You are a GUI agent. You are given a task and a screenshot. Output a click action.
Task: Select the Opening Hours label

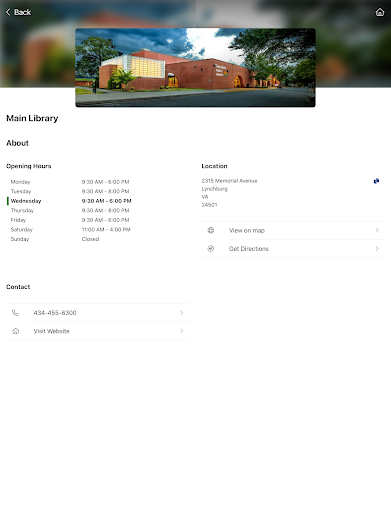pyautogui.click(x=29, y=166)
